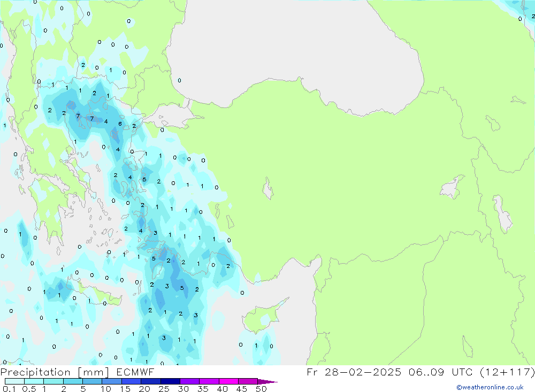The width and height of the screenshot is (535, 392).
Task: Click the 30–35 mm purple legend swatch
Action: 189,381
